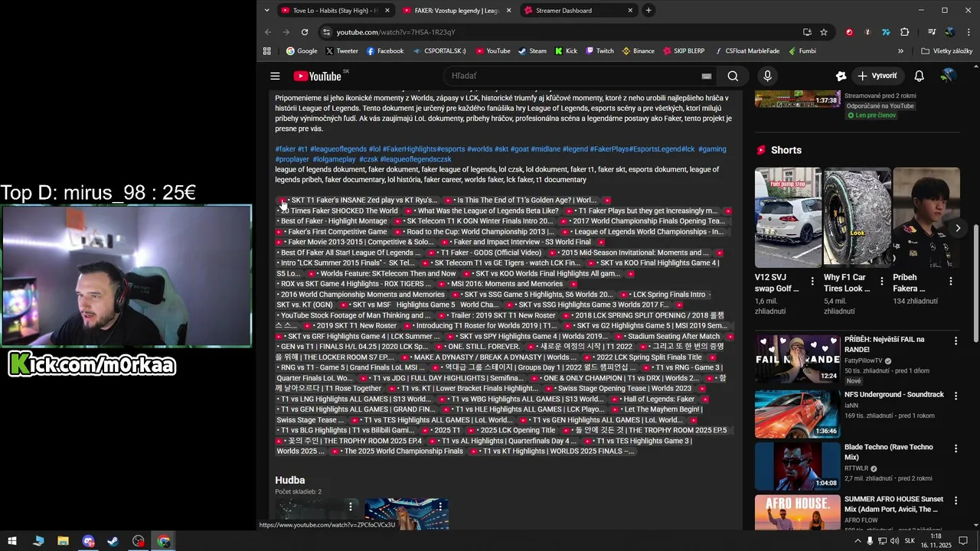The width and height of the screenshot is (980, 551).
Task: Close the Tove Lo - Habits tab
Action: (x=387, y=10)
